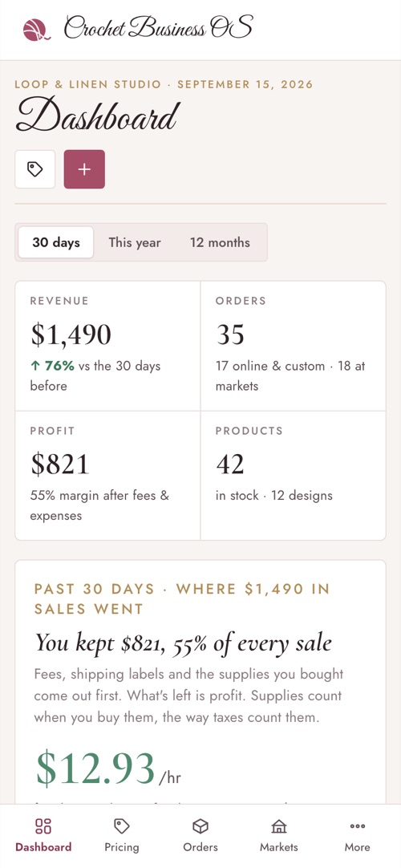Switch to This year range

click(135, 242)
